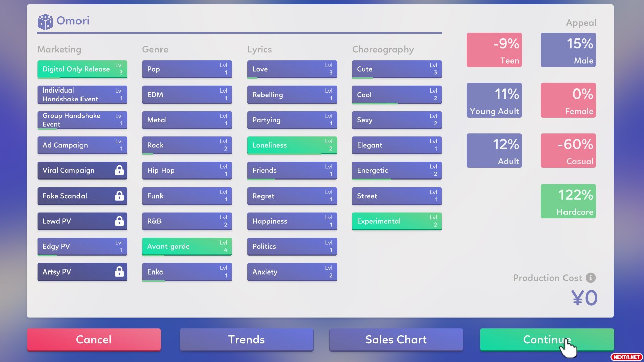Choose Partying lyrics theme
Viewport: 644px width, 362px height.
(292, 120)
